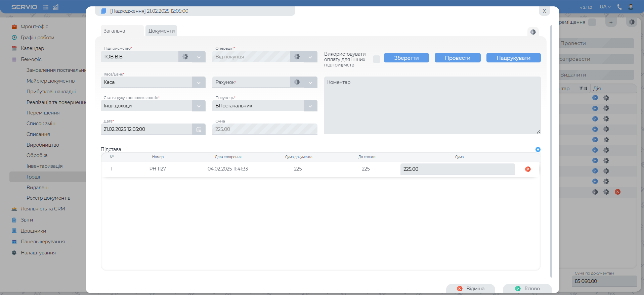Select the Загальна tab
The width and height of the screenshot is (644, 295).
pos(115,31)
